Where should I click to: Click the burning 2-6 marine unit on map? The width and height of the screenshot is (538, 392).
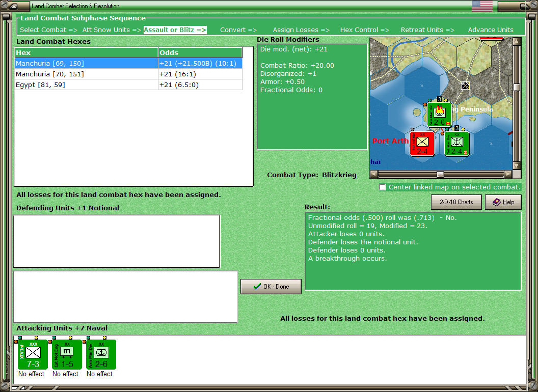click(439, 115)
